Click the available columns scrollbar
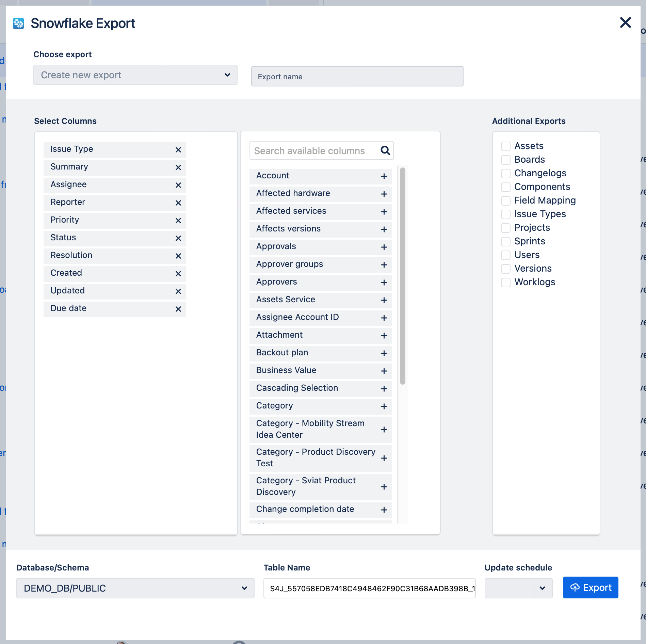The image size is (646, 644). (403, 276)
